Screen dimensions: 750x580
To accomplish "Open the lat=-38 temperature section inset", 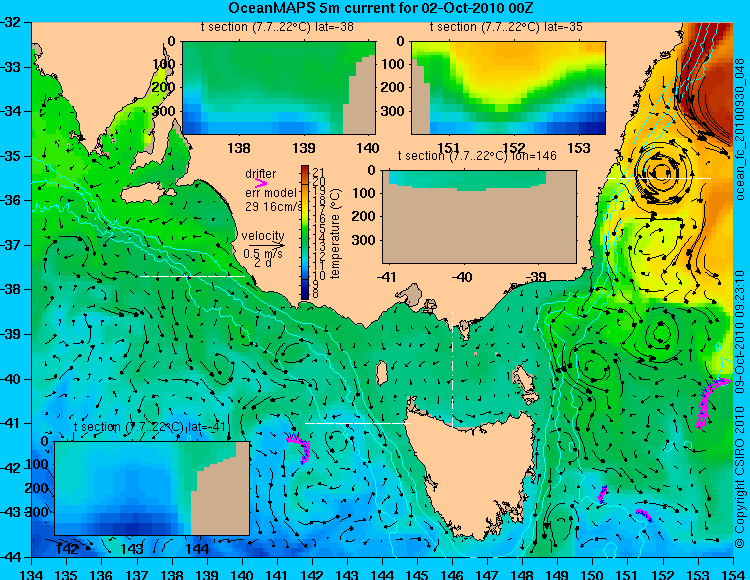I will (279, 88).
